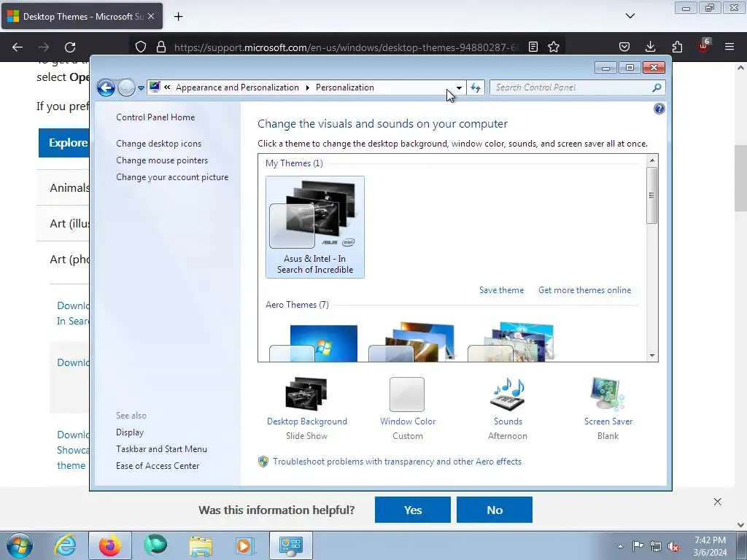Select the Desktop Themes Firefox tab
This screenshot has width=747, height=560.
82,16
